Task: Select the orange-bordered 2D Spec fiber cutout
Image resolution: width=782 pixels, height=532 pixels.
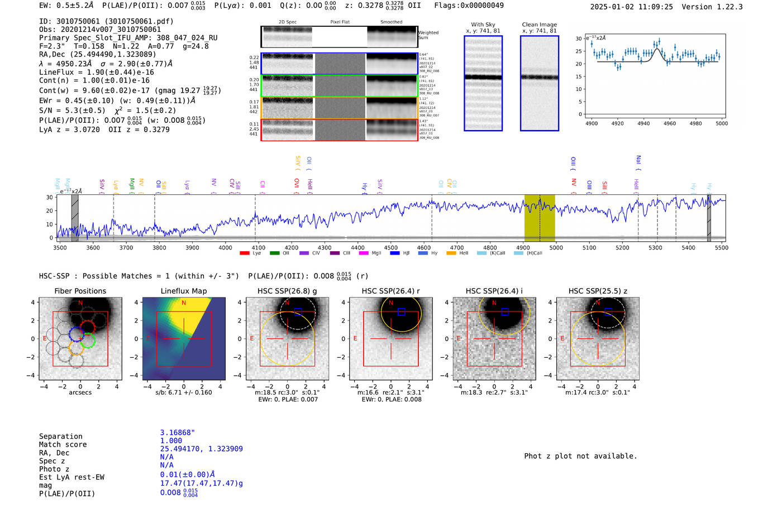Action: pyautogui.click(x=288, y=108)
